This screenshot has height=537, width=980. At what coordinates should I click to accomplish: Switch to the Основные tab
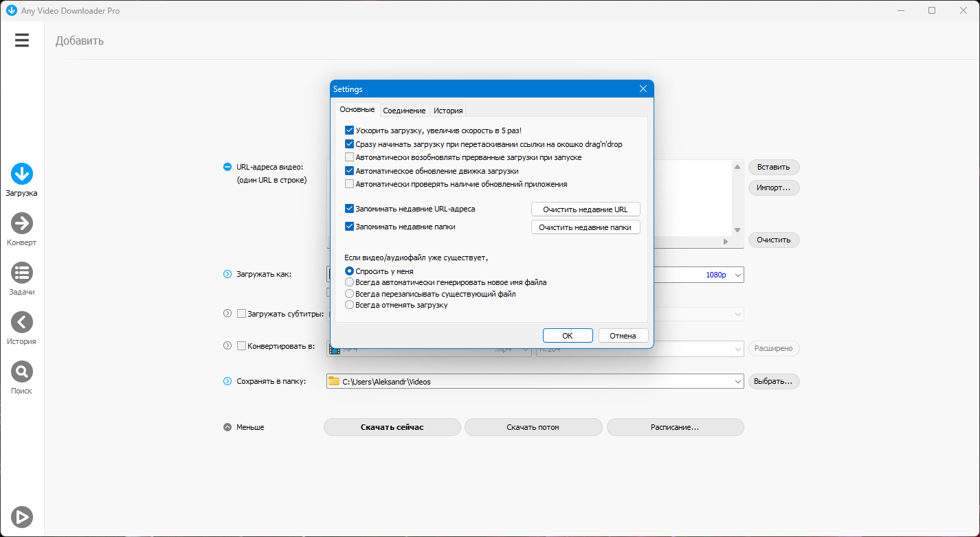(x=357, y=110)
